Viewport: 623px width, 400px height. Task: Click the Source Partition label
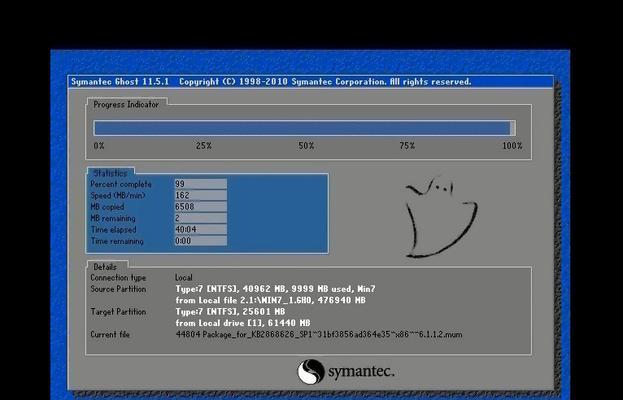pyautogui.click(x=118, y=289)
